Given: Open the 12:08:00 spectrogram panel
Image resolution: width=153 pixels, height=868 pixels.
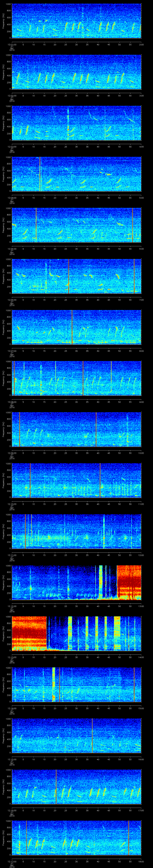Looking at the screenshot, I should pos(77,378).
